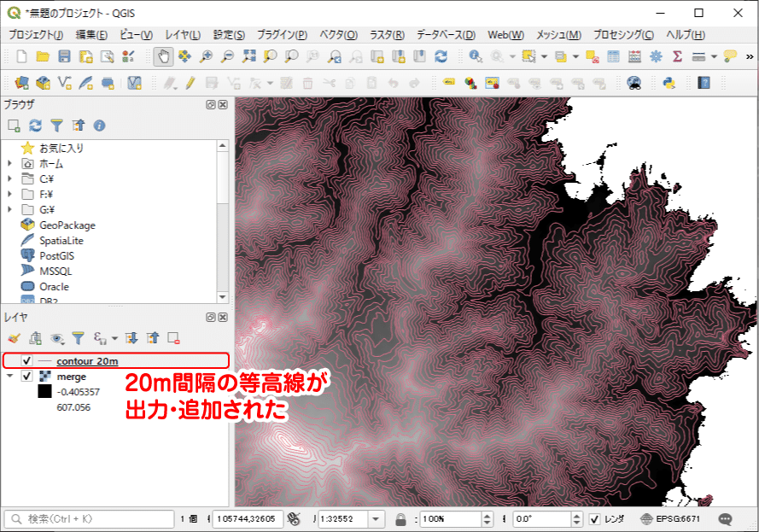Collapse the merge layer legend

pos(8,376)
